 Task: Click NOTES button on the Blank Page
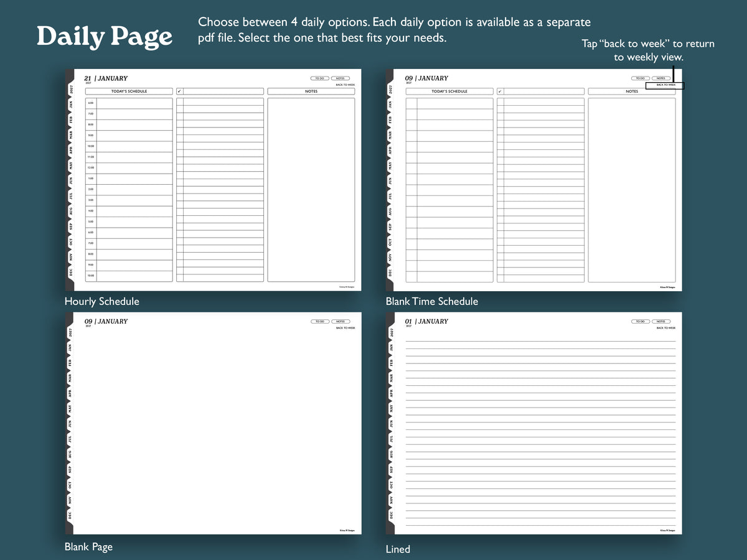pos(341,322)
